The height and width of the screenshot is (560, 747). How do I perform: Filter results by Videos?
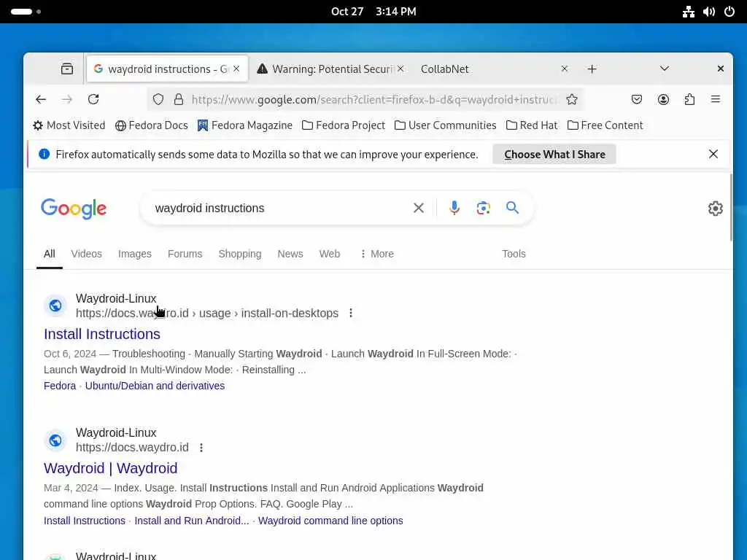coord(86,254)
